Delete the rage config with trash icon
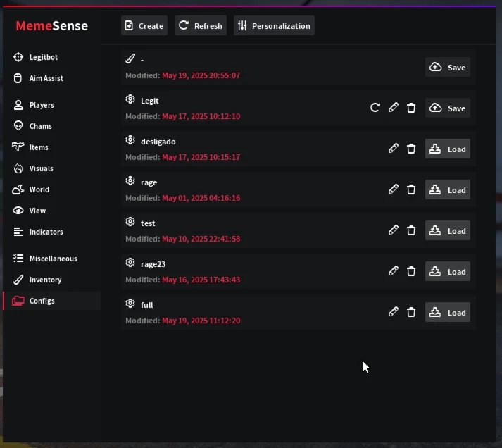502x448 pixels. tap(411, 189)
